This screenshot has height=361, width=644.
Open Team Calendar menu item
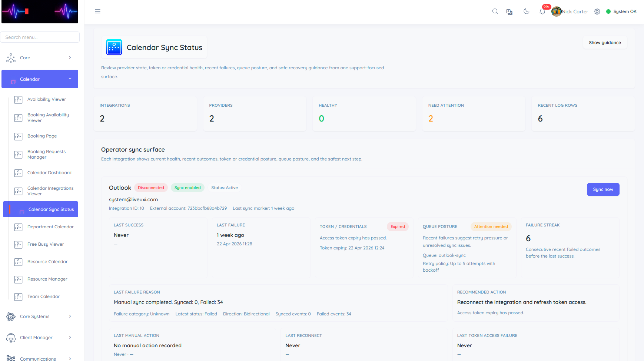click(x=44, y=297)
